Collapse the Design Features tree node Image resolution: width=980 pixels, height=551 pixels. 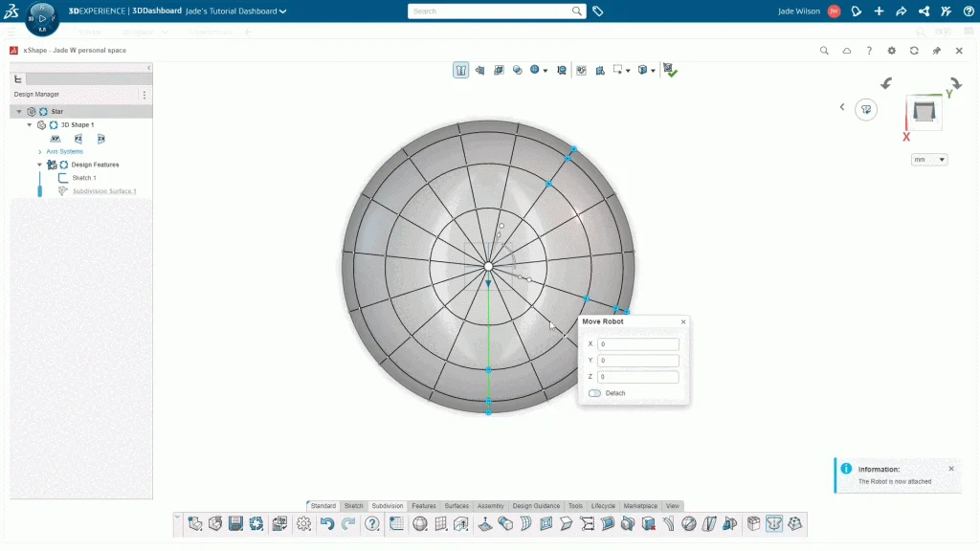39,165
